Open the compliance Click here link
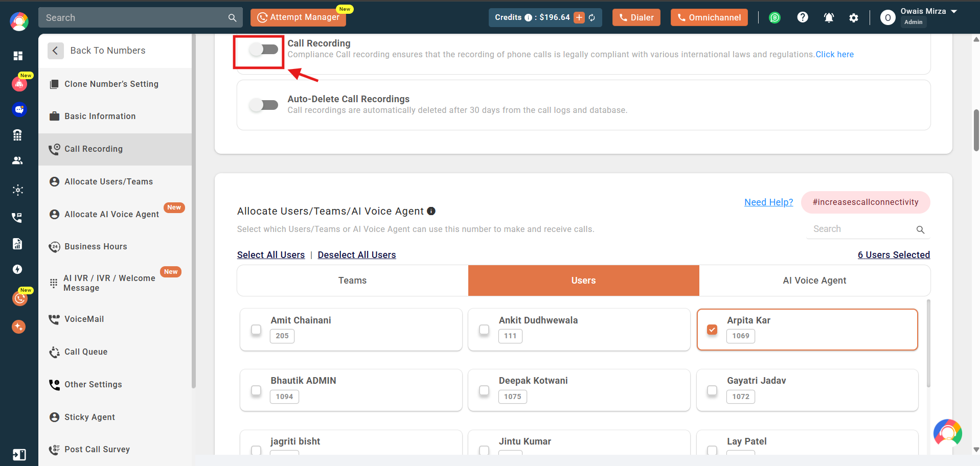 835,55
